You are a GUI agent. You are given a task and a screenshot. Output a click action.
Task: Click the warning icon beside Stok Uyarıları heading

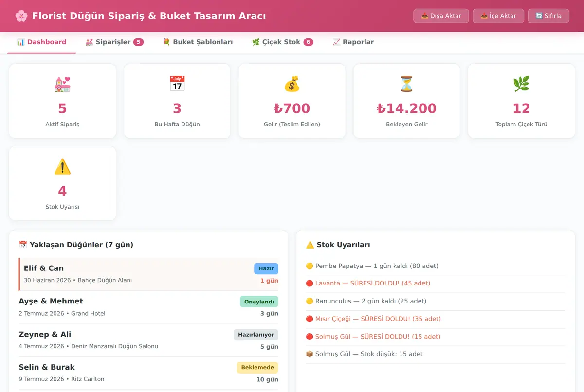pyautogui.click(x=310, y=245)
